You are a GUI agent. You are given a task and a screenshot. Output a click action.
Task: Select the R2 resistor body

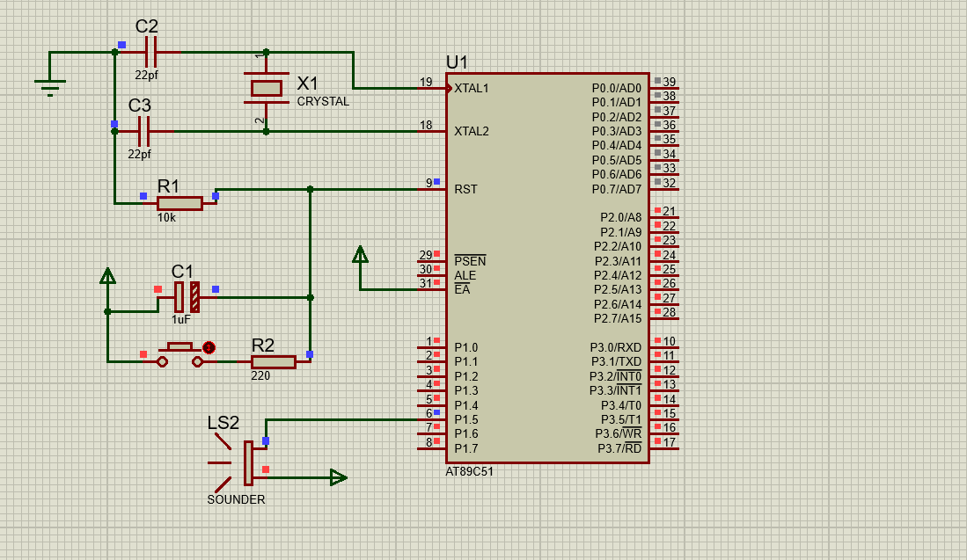273,362
